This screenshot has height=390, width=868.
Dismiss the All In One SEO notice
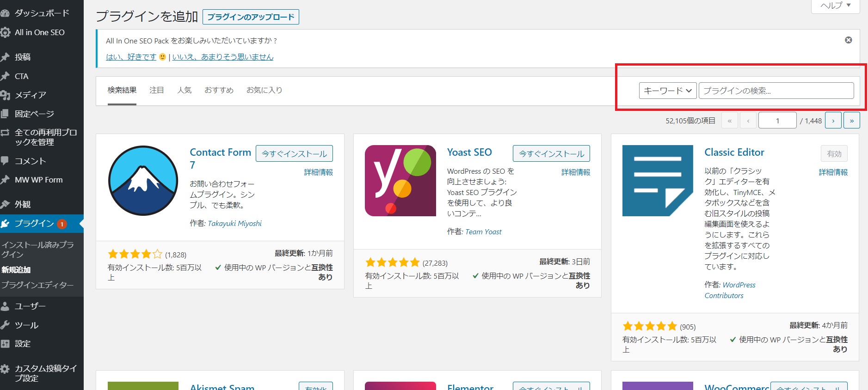pos(848,40)
